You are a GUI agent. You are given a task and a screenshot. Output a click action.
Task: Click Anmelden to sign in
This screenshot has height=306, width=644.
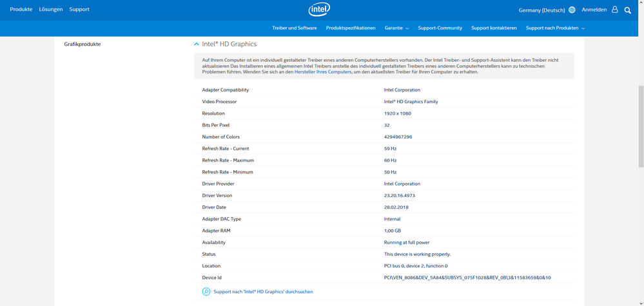594,10
